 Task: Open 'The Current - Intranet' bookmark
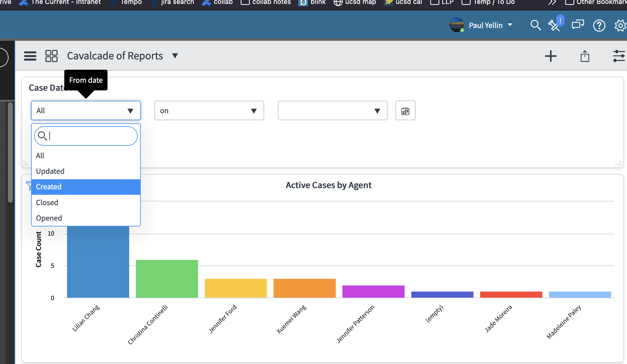[x=60, y=2]
